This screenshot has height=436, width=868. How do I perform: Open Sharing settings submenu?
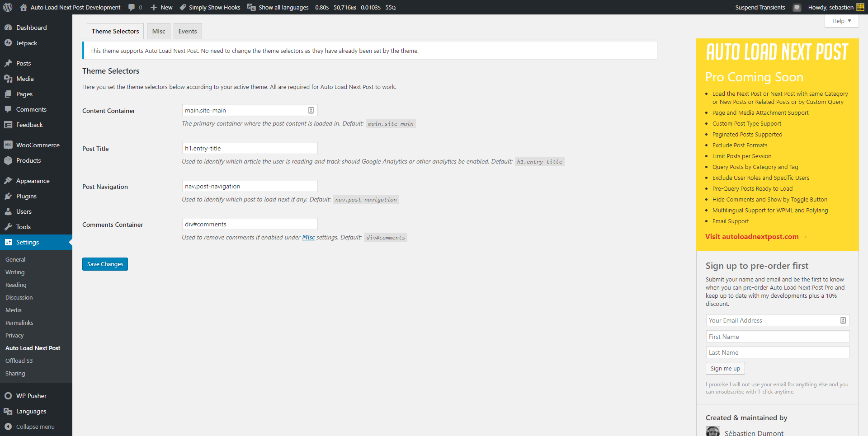click(15, 373)
